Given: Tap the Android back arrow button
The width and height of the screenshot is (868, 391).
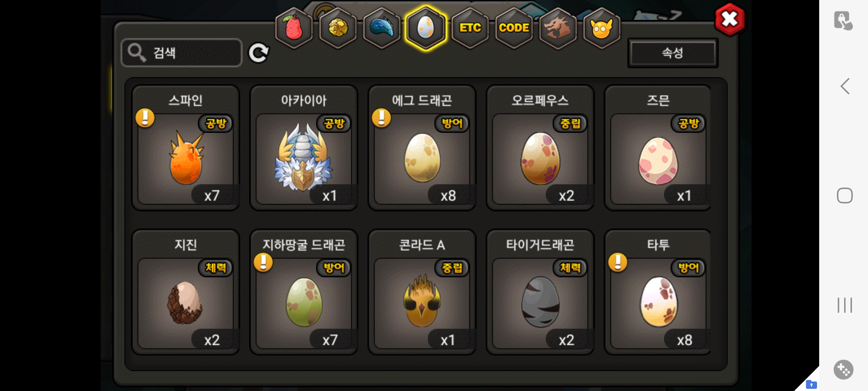Looking at the screenshot, I should coord(845,87).
